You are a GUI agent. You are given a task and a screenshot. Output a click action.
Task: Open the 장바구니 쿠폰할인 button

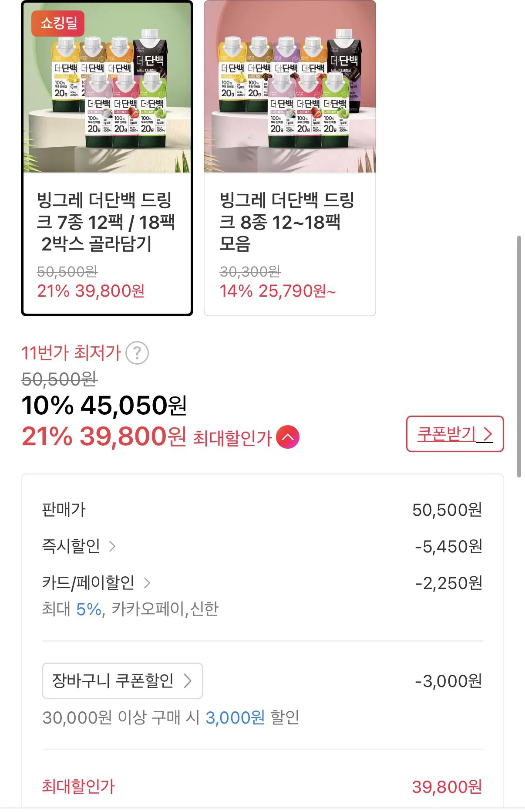point(122,681)
